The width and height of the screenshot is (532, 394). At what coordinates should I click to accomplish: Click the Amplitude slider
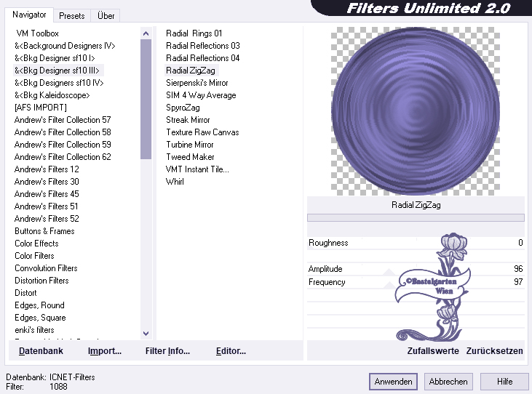(x=416, y=269)
